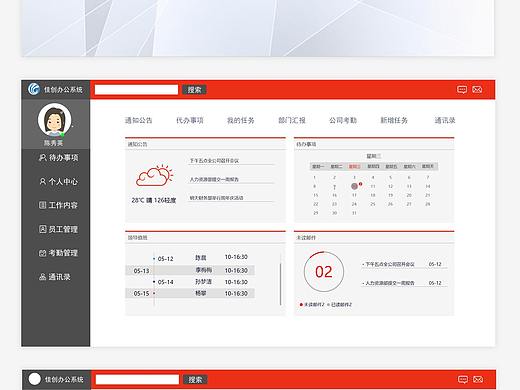Open second unread mail about 人力资源部
The width and height of the screenshot is (520, 390).
[404, 283]
